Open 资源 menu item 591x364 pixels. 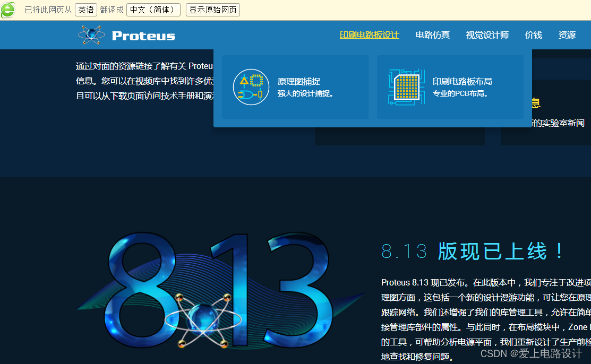click(x=567, y=35)
